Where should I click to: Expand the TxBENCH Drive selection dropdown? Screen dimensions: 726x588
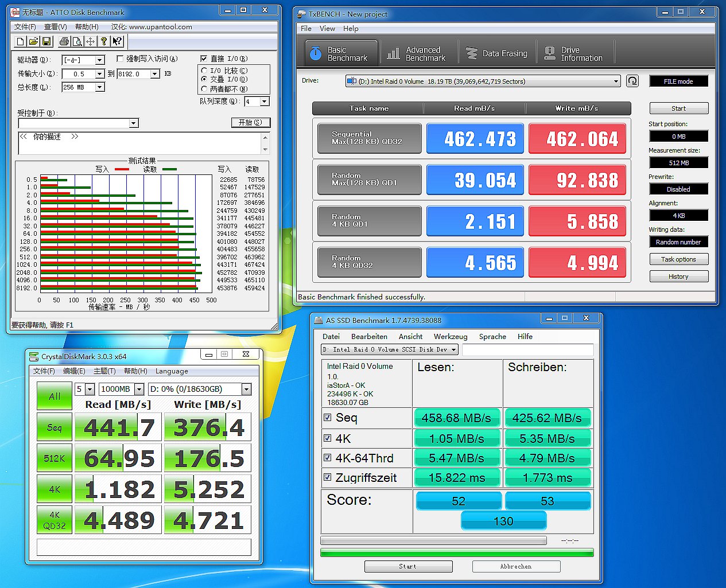(616, 81)
